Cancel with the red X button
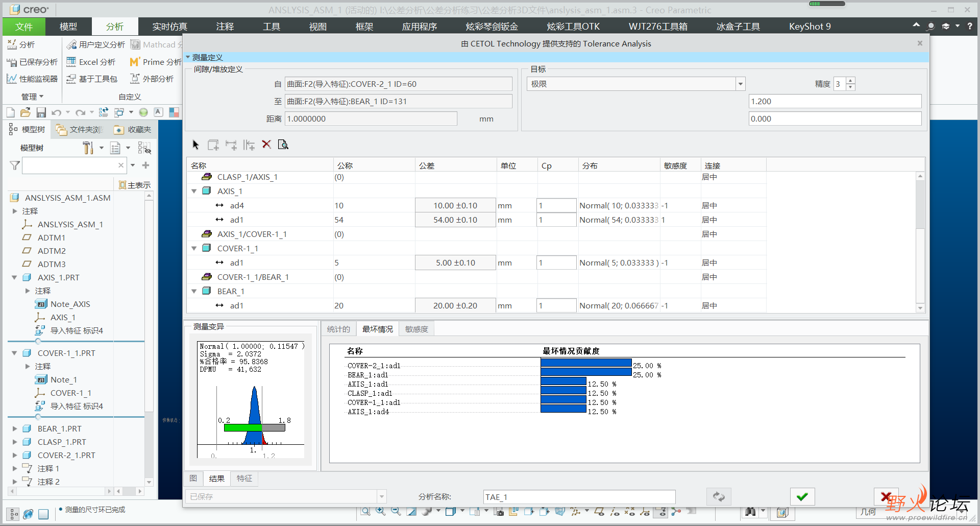The width and height of the screenshot is (980, 526). point(886,496)
